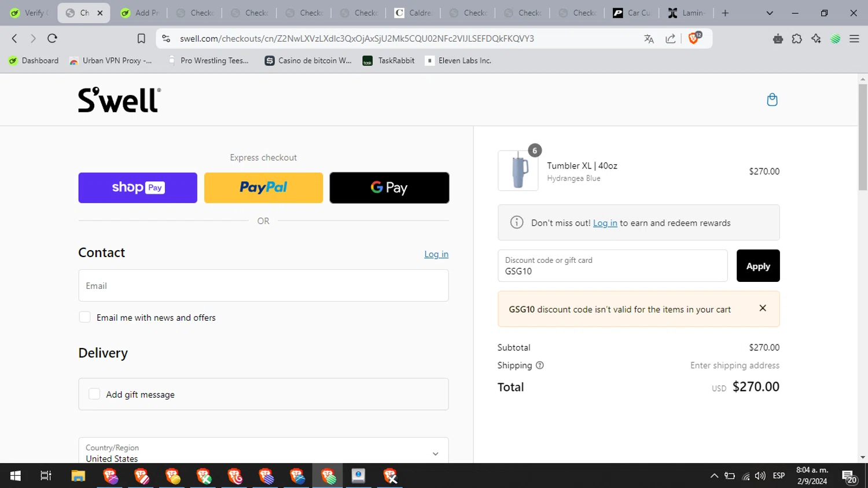Image resolution: width=868 pixels, height=488 pixels.
Task: Open Eleven Labs Inc. bookmark
Action: tap(459, 60)
